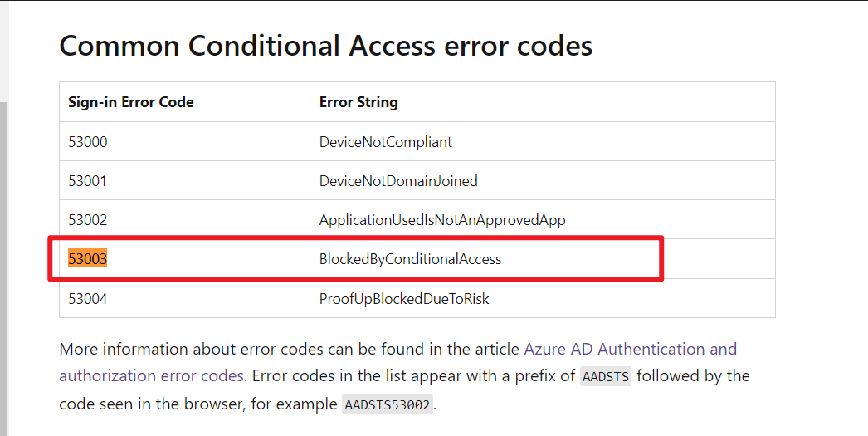Click the gray vertical scrollbar thumb
Image resolution: width=868 pixels, height=436 pixels.
[x=4, y=269]
